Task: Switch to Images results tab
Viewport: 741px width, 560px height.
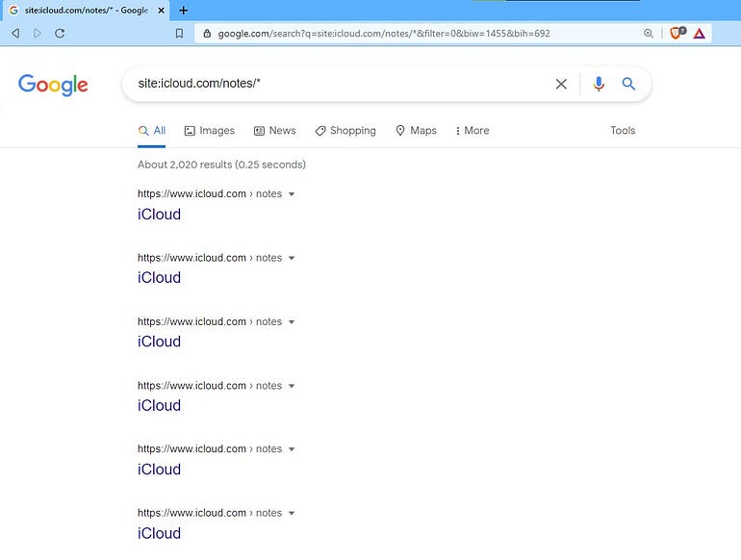Action: coord(210,131)
